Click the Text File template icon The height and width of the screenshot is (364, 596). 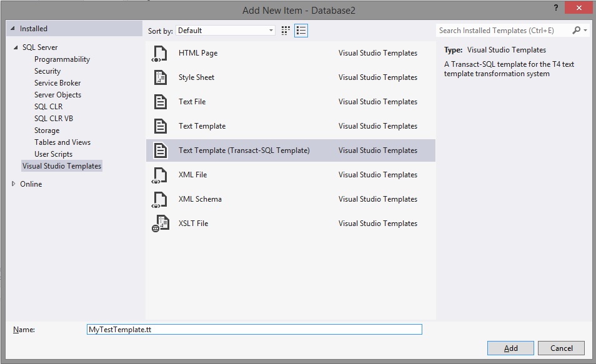coord(160,102)
